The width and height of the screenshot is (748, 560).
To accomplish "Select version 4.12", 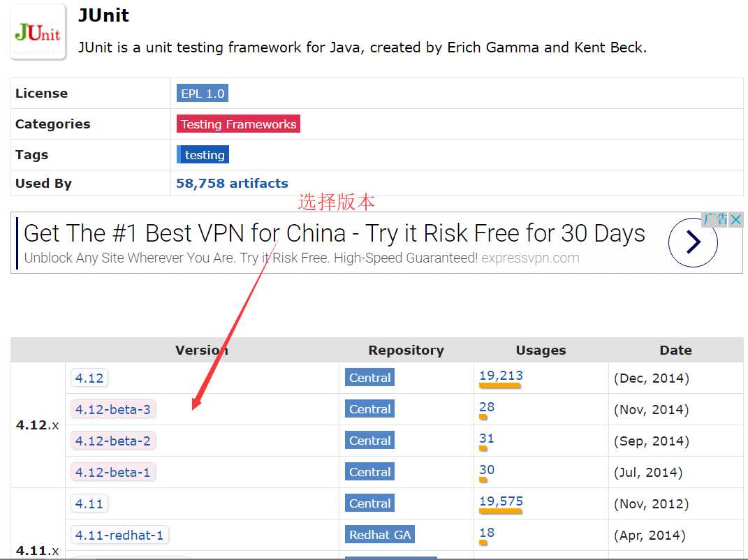I will point(89,378).
